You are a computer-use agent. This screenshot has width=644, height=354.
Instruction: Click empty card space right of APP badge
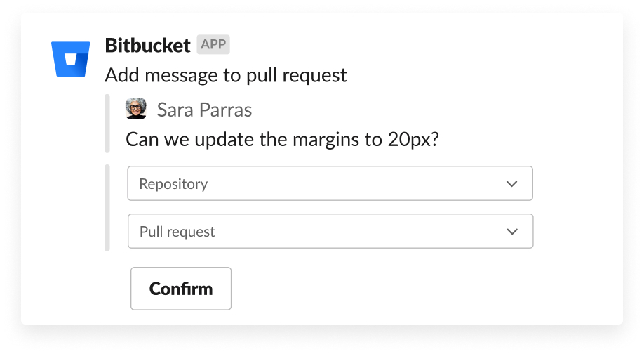coord(421,46)
